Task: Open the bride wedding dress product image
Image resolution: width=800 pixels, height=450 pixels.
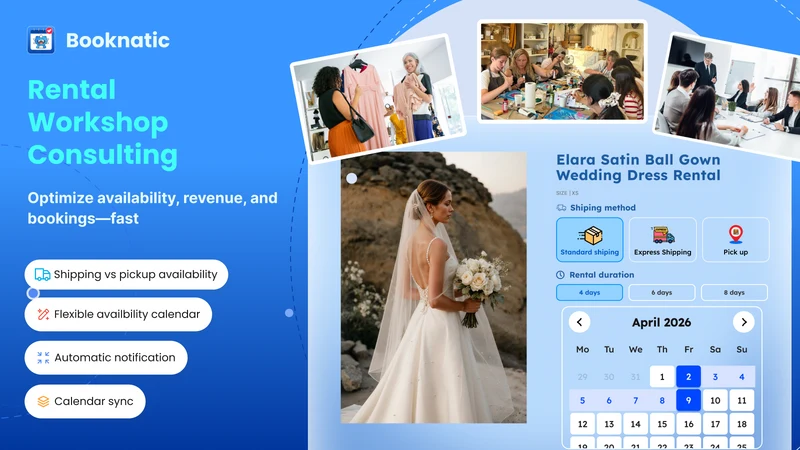Action: tap(434, 287)
